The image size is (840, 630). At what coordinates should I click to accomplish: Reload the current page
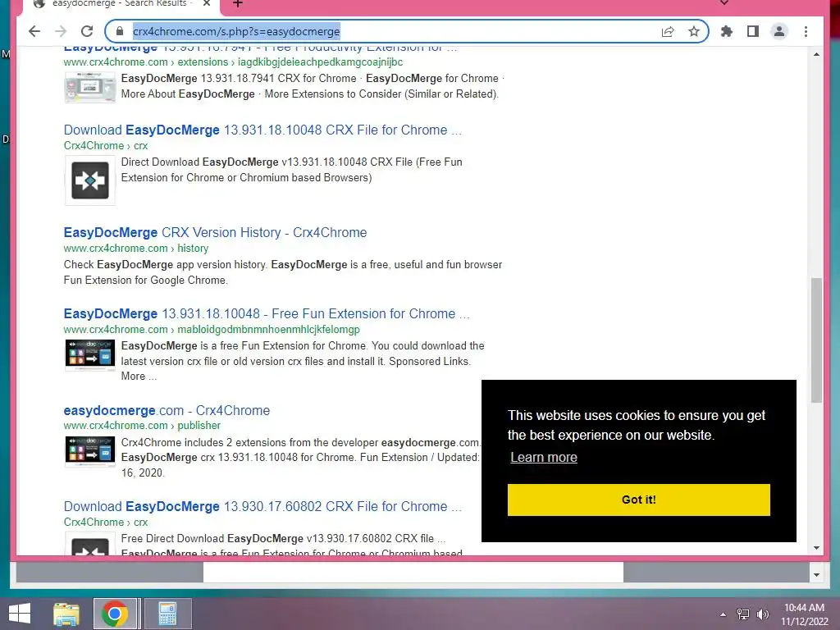click(87, 31)
